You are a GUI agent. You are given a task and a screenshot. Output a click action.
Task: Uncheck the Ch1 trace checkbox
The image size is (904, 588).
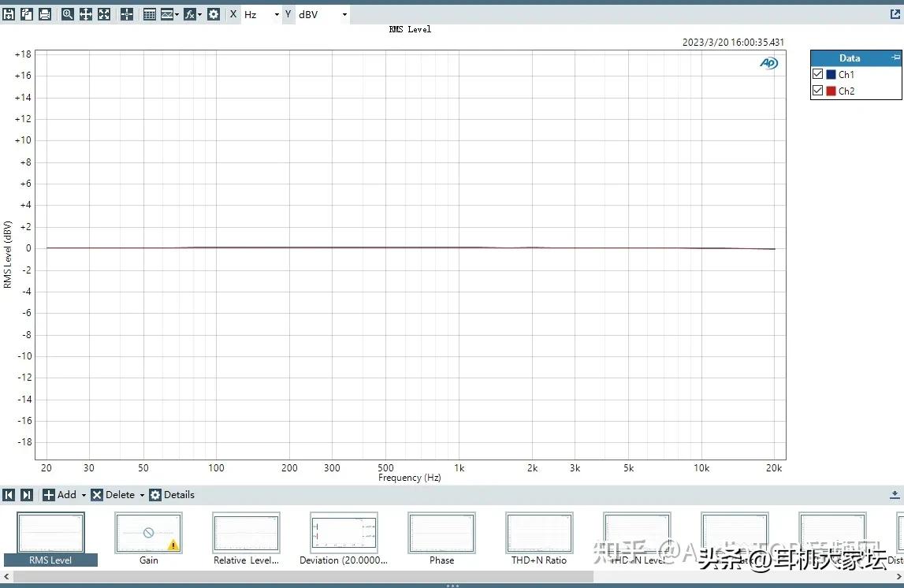[818, 74]
